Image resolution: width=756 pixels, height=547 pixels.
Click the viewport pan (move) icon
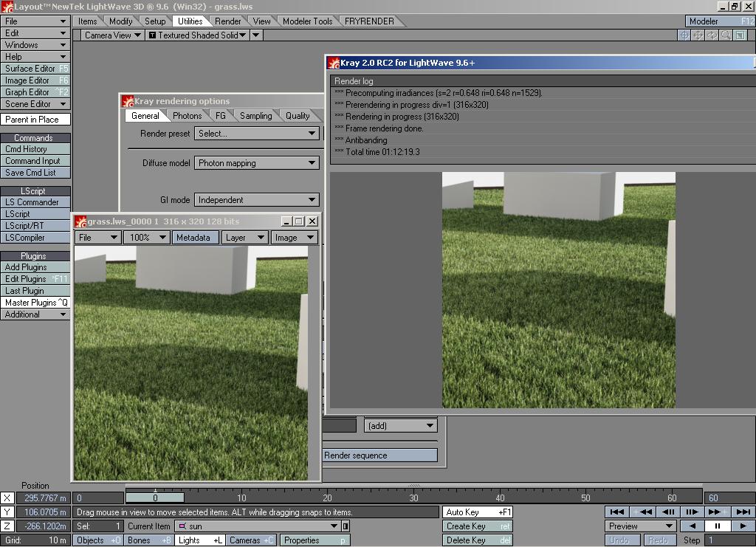pyautogui.click(x=698, y=35)
